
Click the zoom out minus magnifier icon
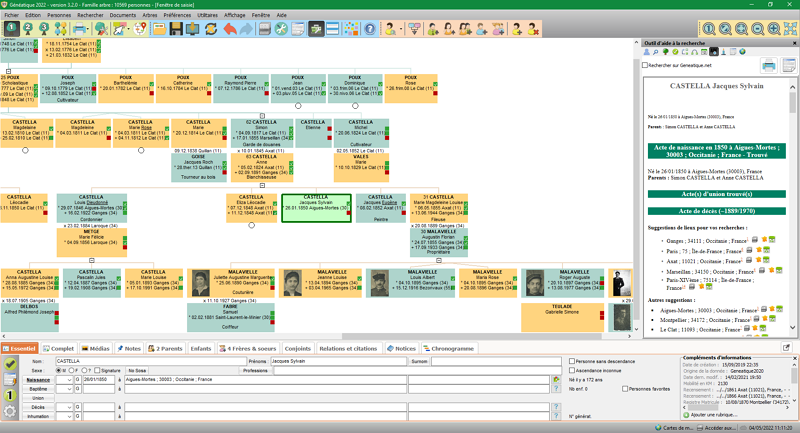pyautogui.click(x=758, y=29)
